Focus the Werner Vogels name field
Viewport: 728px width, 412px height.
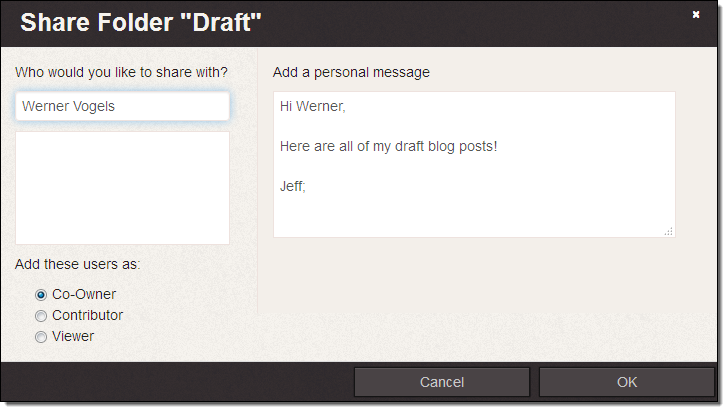[122, 106]
